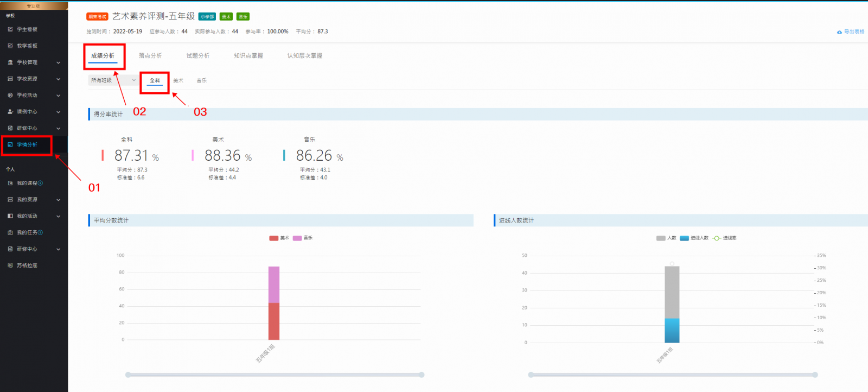Select the 音乐 subject filter

(201, 80)
